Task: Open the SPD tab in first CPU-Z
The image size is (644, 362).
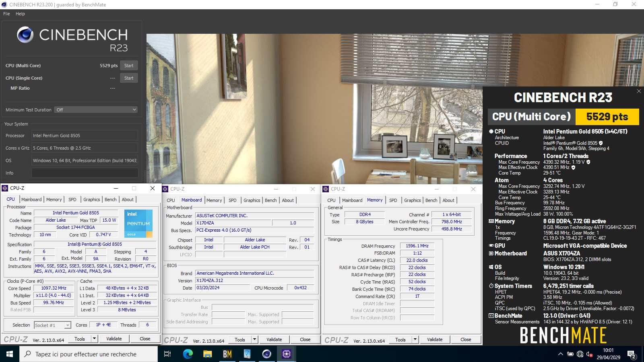Action: [72, 200]
